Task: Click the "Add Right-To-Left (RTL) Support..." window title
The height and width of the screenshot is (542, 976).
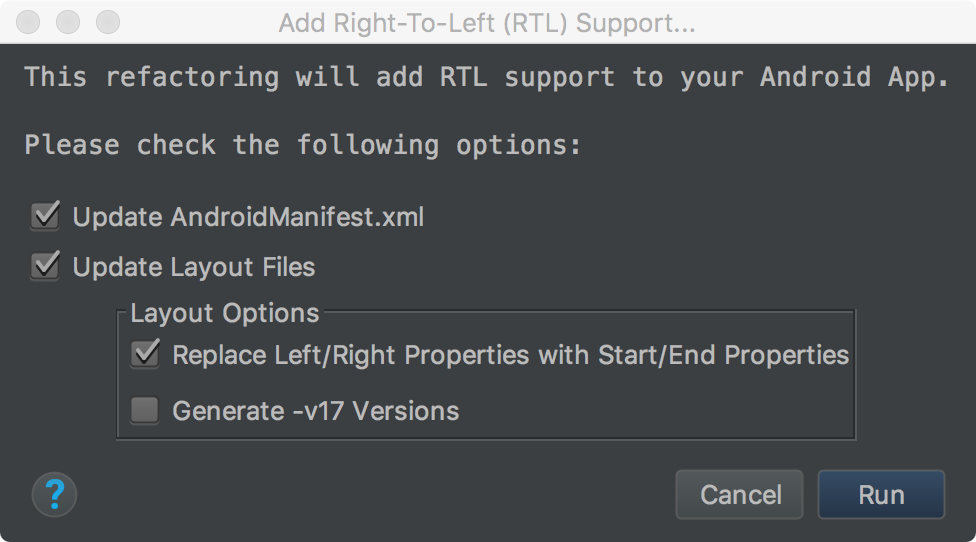Action: 487,22
